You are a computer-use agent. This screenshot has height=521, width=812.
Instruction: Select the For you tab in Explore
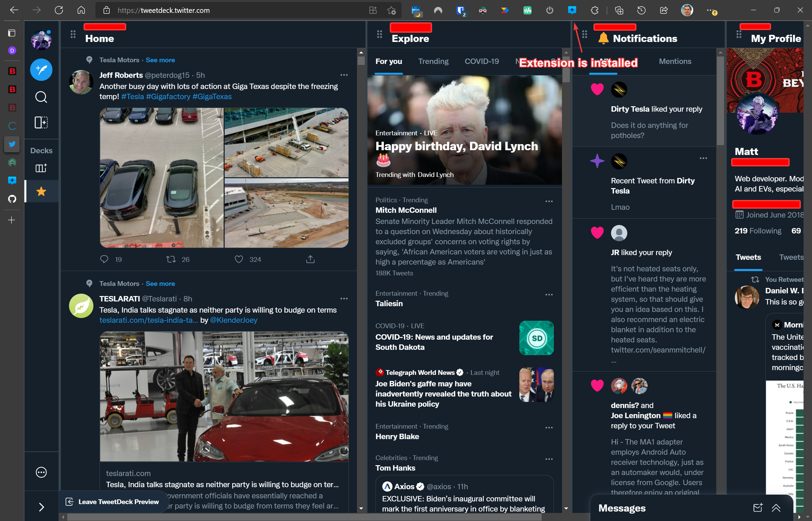click(388, 61)
